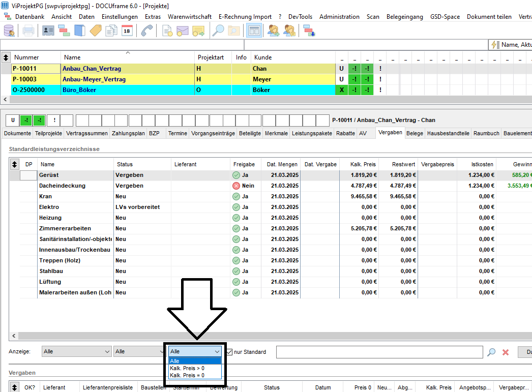Click red Freigabe icon for Dacheindeckung
This screenshot has width=532, height=392.
coord(236,186)
